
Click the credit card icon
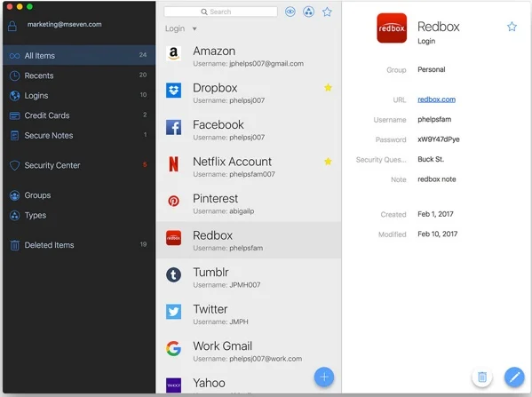(x=14, y=115)
